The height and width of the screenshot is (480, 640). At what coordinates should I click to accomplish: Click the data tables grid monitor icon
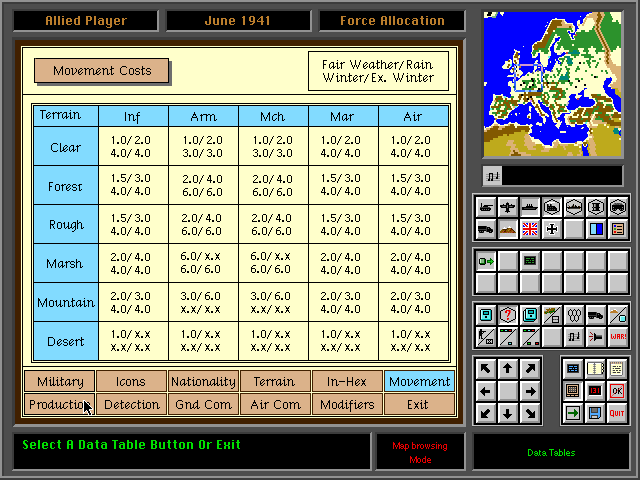(573, 391)
